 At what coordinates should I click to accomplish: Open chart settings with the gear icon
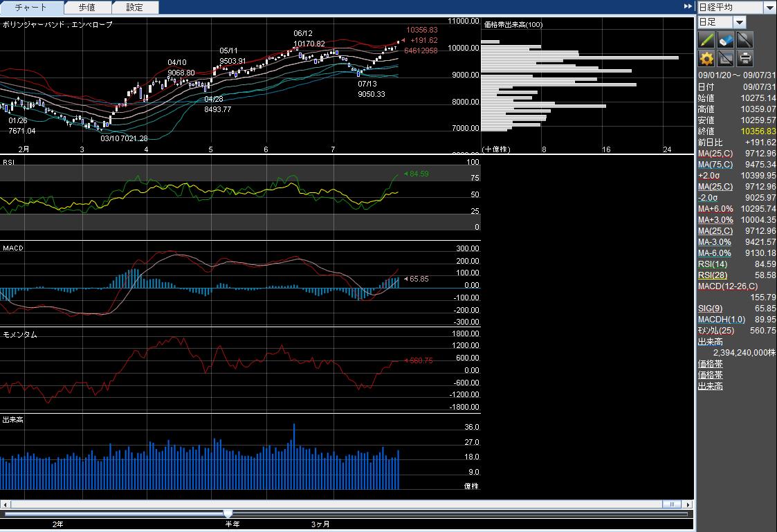[x=706, y=58]
